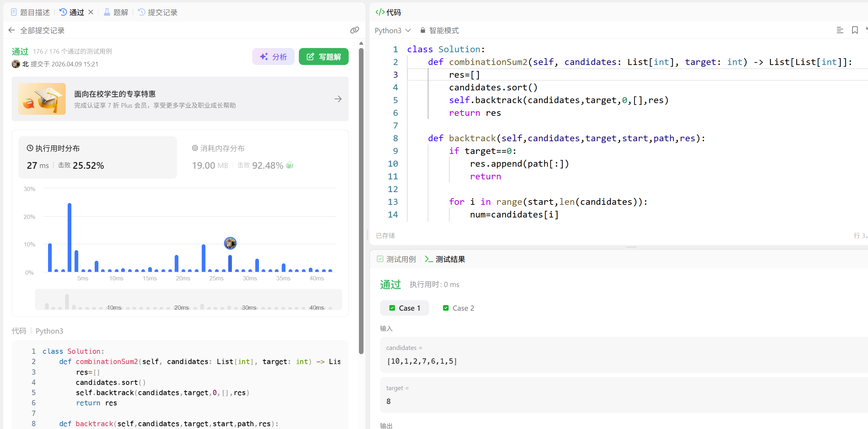The image size is (868, 429).
Task: Click back arrow to all submissions
Action: 12,30
